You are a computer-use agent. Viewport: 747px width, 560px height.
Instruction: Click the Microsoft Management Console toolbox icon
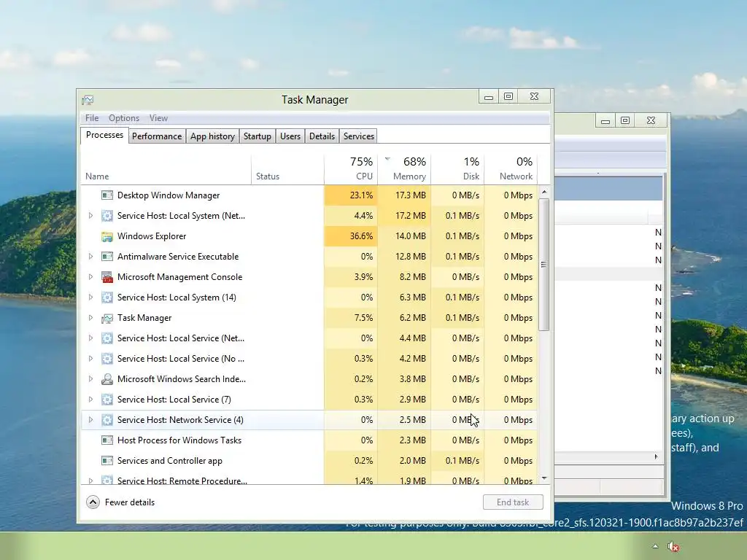tap(107, 277)
